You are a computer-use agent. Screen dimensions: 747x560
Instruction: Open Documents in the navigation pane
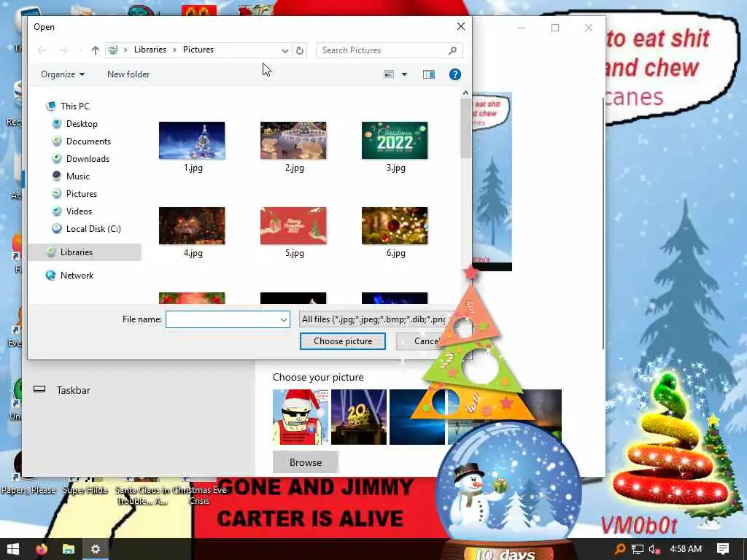[x=88, y=141]
